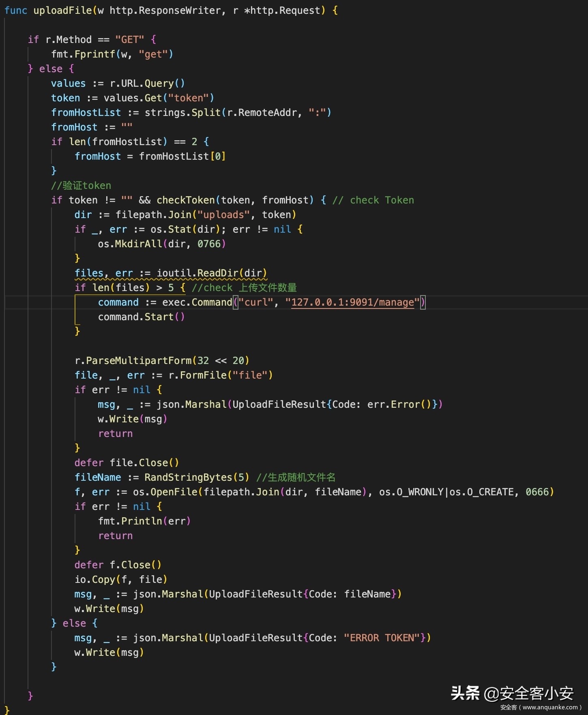The image size is (588, 715).
Task: Click the os.O_WRONLY flag
Action: 412,492
